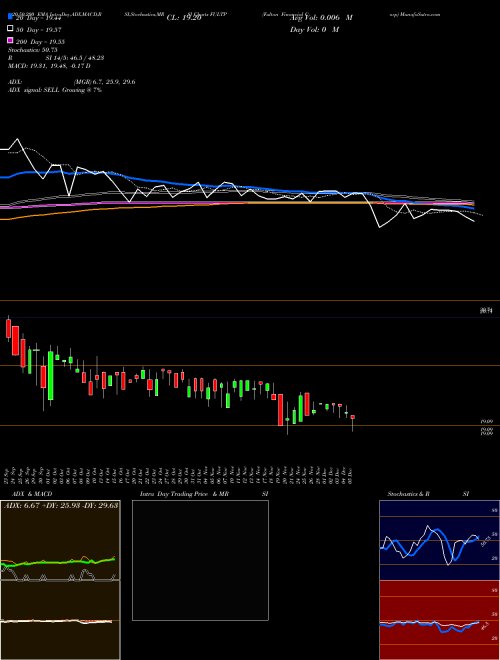Screen dimensions: 500x660
Task: Open the ADX line chart panel
Action: click(x=60, y=540)
